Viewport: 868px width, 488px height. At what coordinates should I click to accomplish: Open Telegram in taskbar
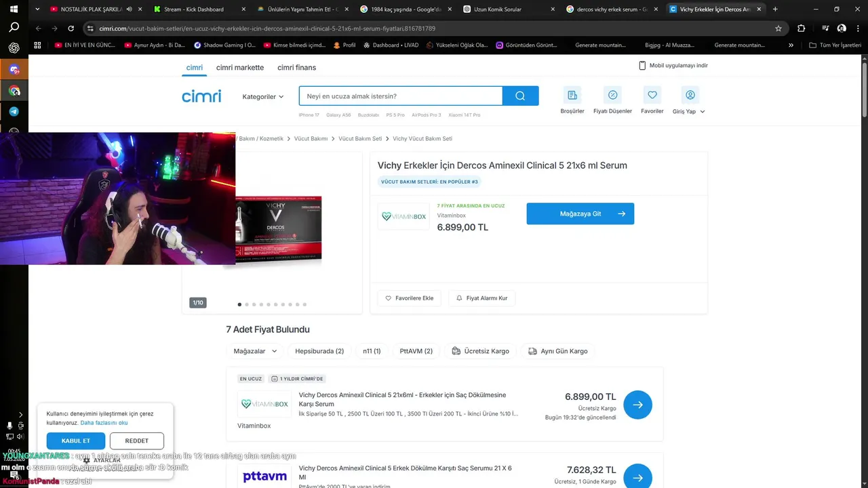point(14,111)
